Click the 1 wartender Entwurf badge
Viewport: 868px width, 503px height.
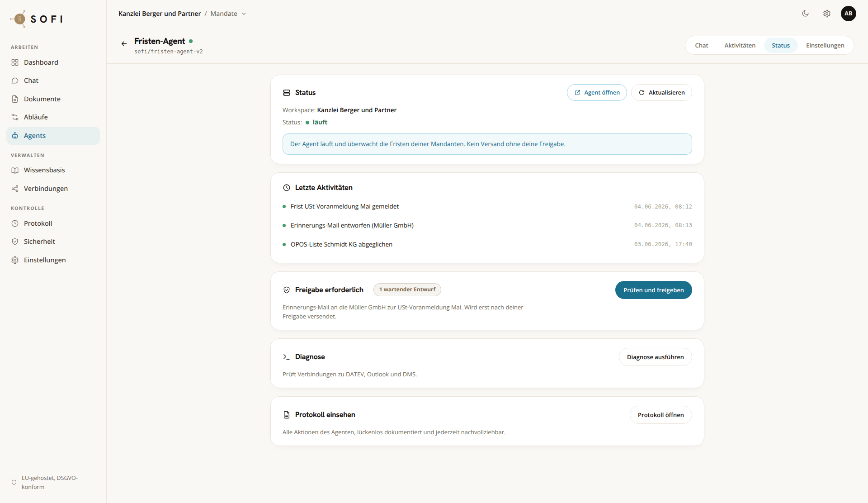[407, 289]
